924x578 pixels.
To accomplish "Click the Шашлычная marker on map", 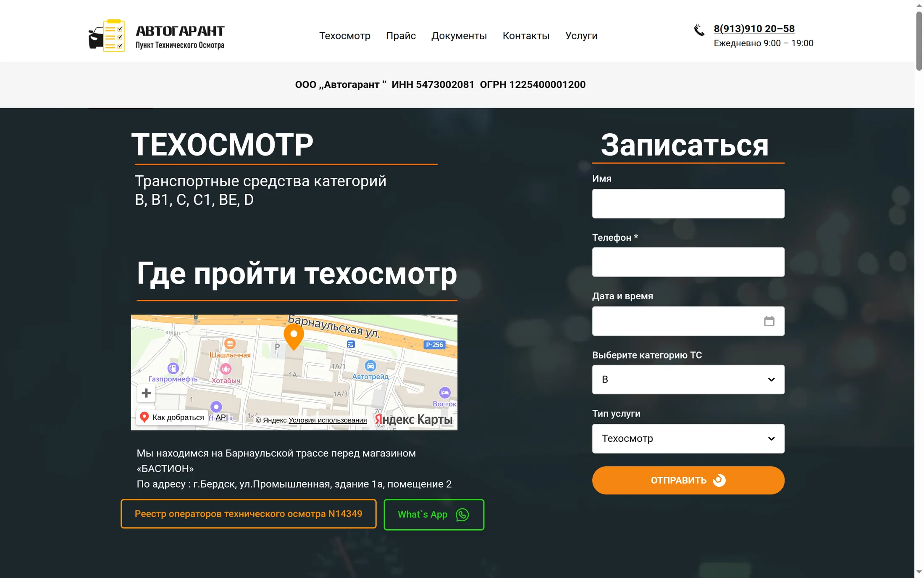I will click(230, 344).
